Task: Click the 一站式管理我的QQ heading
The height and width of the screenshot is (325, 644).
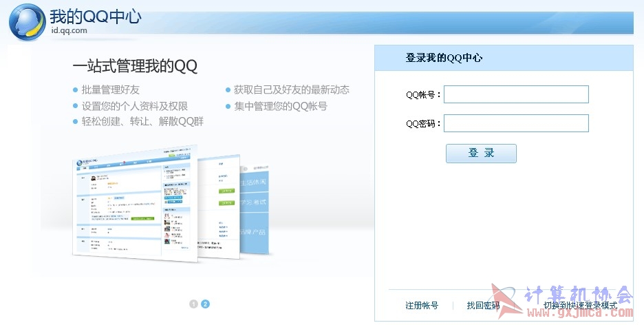Action: click(x=135, y=66)
